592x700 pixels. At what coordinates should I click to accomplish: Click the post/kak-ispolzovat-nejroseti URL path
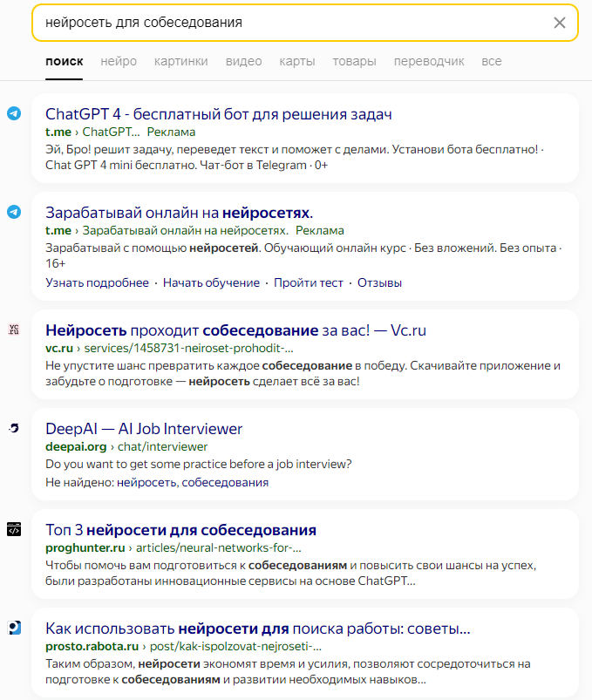pos(235,647)
